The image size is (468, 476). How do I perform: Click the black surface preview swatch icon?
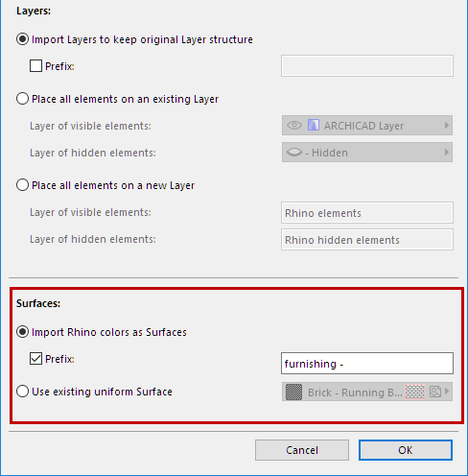coord(293,392)
